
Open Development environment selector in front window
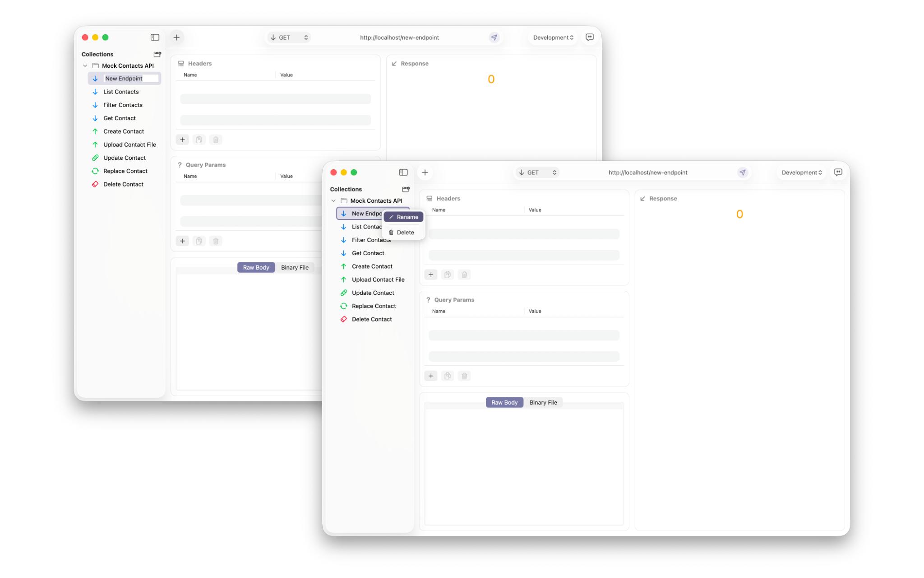(x=802, y=172)
